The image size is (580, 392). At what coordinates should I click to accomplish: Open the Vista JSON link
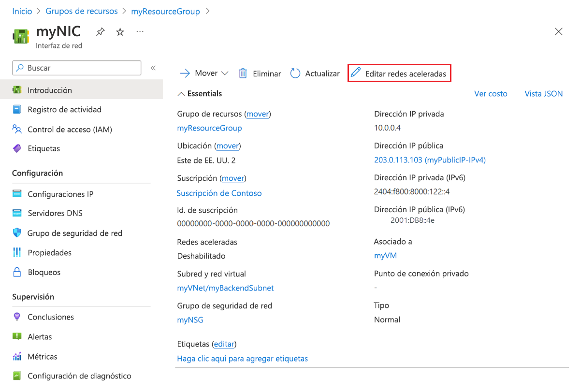[543, 94]
